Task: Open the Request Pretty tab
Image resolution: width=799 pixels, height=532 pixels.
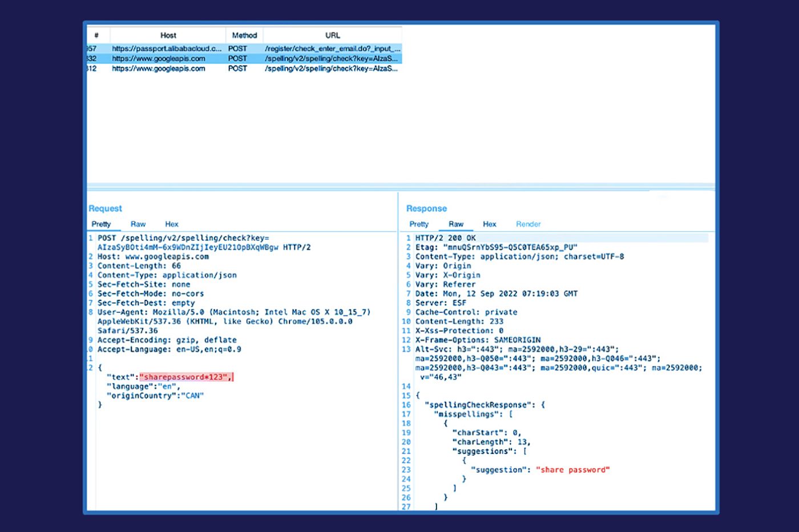Action: [x=101, y=224]
